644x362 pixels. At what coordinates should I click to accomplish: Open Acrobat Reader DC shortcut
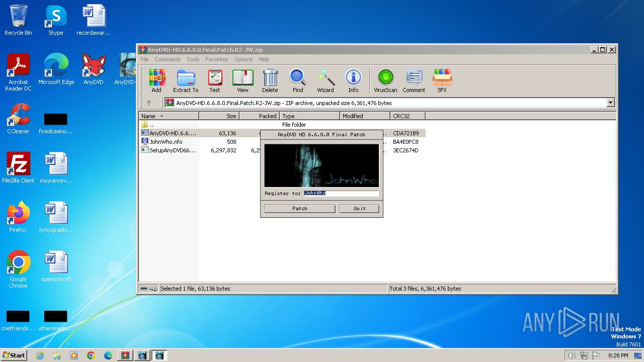coord(18,72)
